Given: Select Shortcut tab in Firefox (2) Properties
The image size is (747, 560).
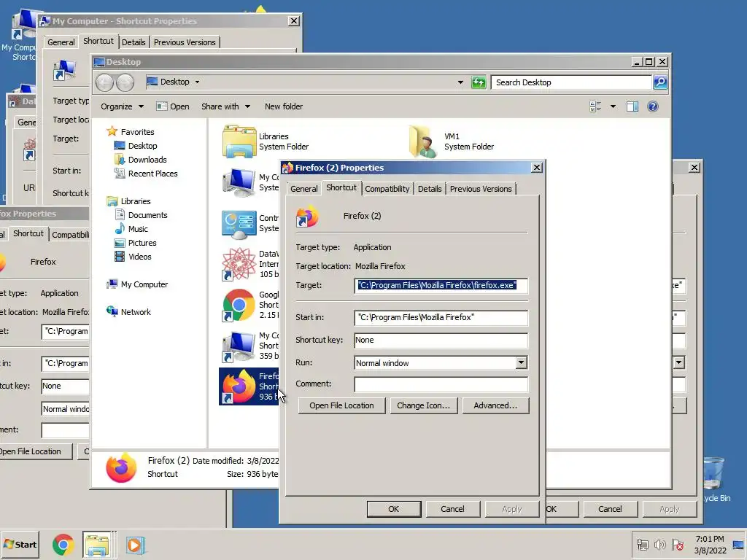Looking at the screenshot, I should (341, 187).
